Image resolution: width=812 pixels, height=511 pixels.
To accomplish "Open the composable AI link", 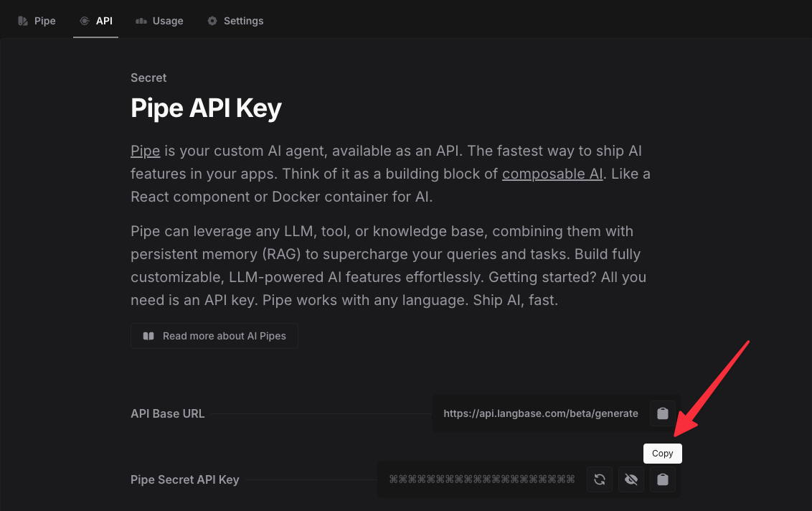I will [552, 174].
